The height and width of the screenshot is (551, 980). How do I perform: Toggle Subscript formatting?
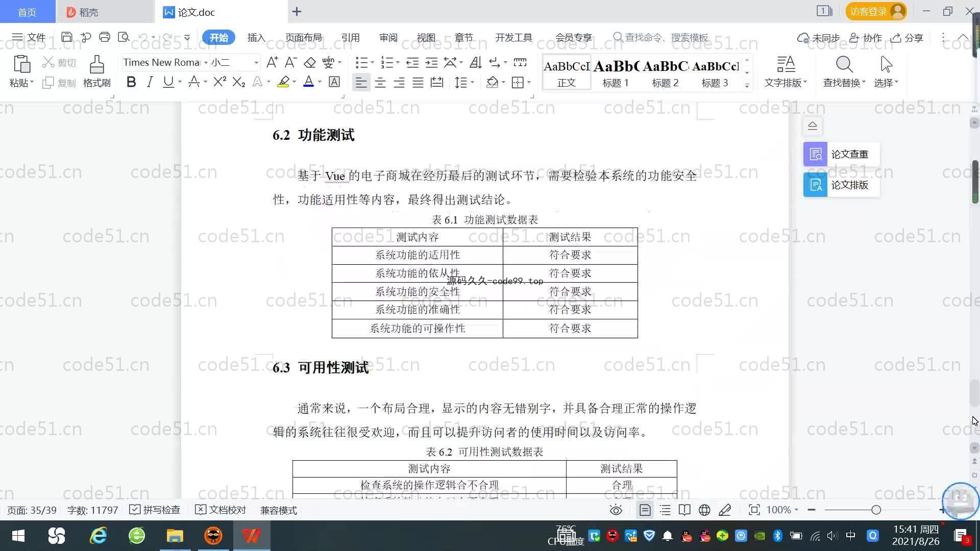click(x=239, y=82)
